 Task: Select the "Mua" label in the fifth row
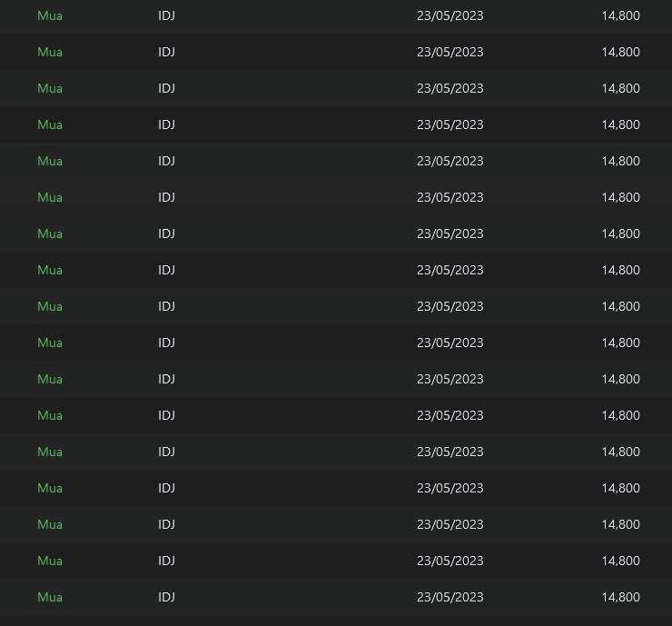tap(50, 161)
